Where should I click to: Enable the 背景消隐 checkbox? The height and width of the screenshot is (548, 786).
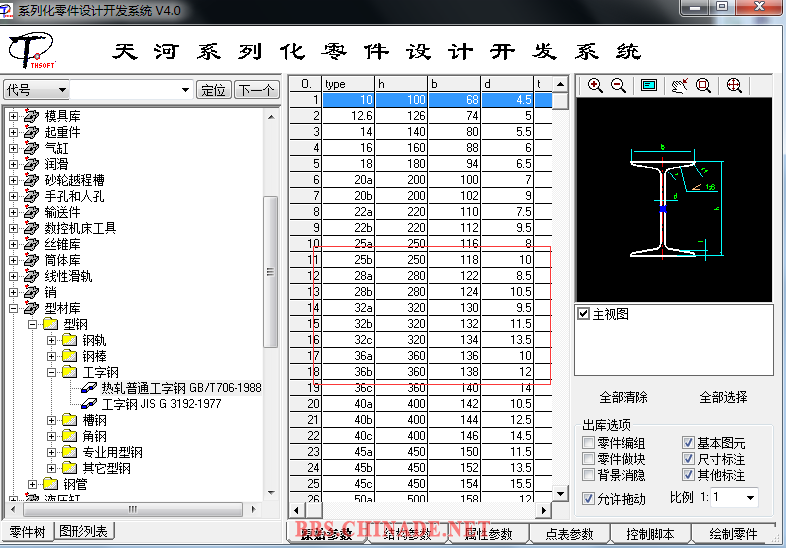588,474
